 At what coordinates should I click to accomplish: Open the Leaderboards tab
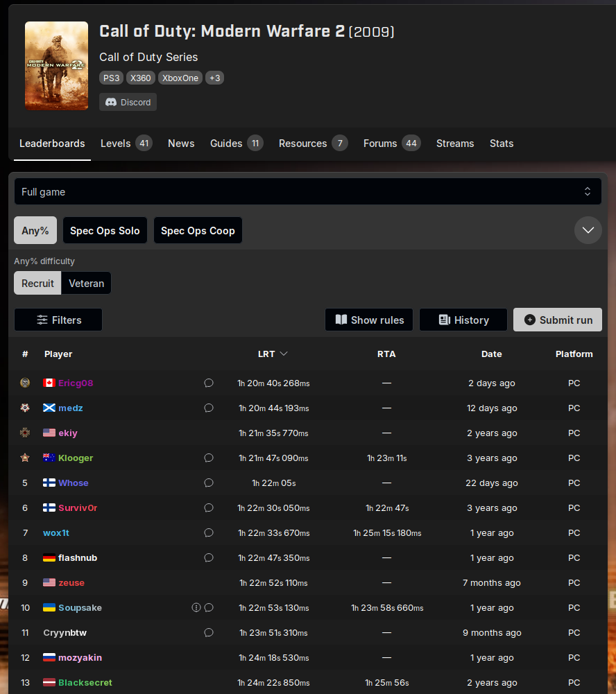click(52, 144)
